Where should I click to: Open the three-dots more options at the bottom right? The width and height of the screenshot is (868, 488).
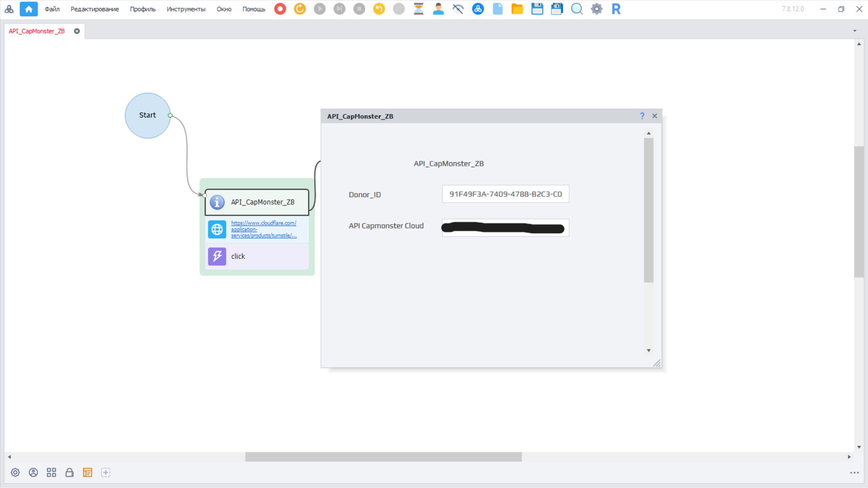pos(854,473)
